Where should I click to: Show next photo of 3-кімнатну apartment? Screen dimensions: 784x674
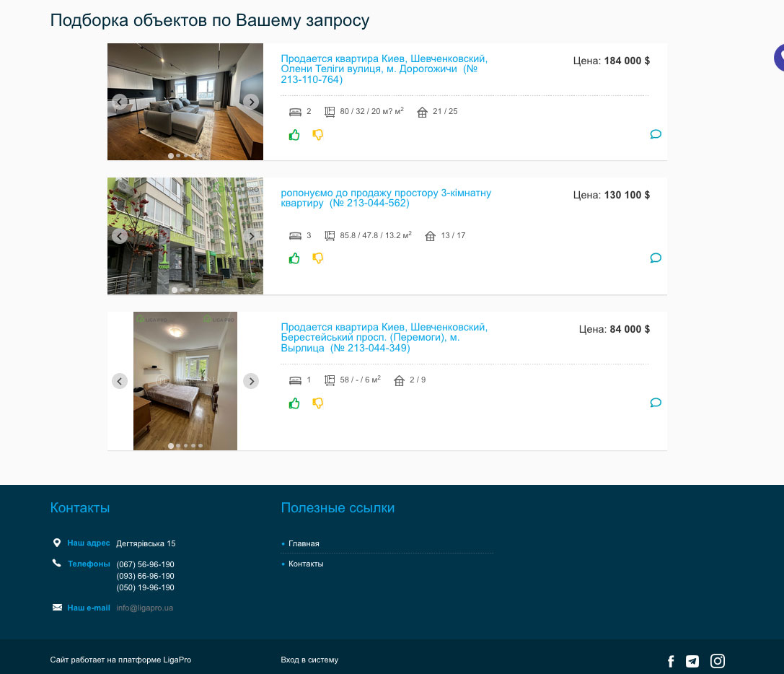251,236
